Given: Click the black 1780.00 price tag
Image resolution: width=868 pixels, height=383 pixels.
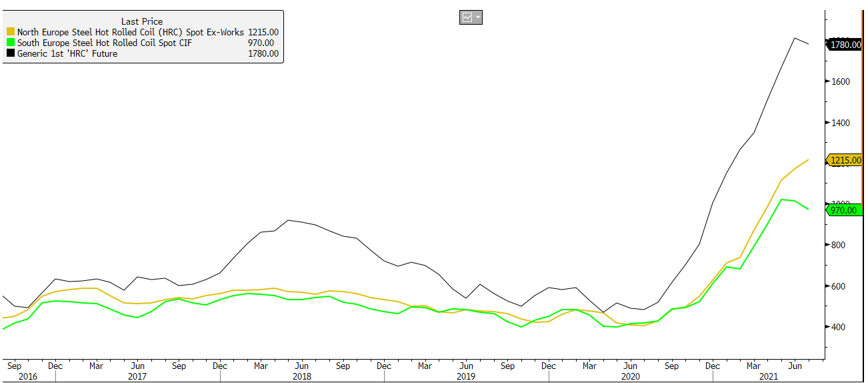Looking at the screenshot, I should tap(846, 45).
